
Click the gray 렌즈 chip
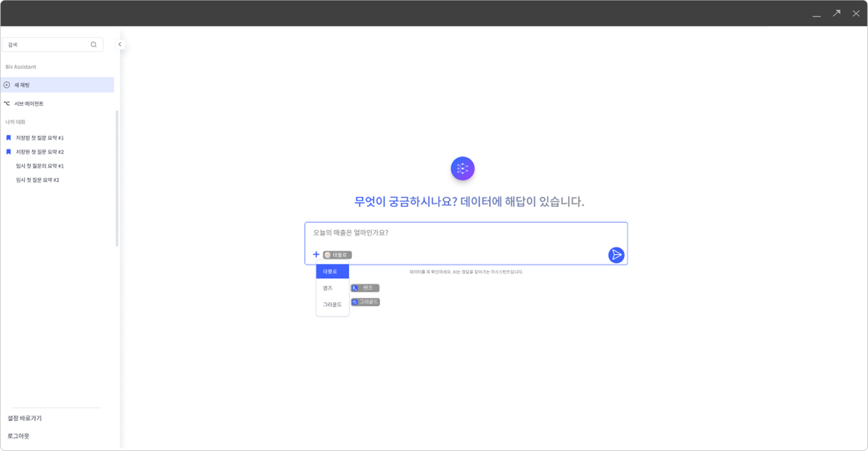pos(365,288)
